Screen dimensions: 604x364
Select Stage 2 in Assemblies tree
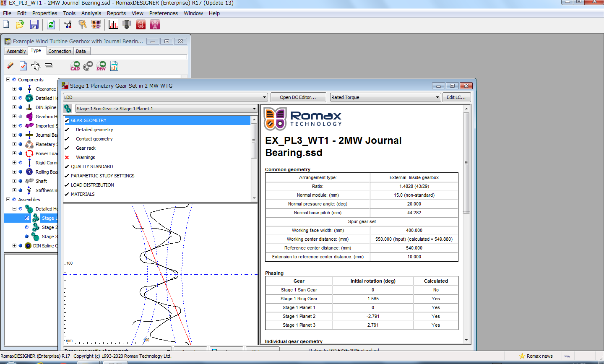click(49, 227)
